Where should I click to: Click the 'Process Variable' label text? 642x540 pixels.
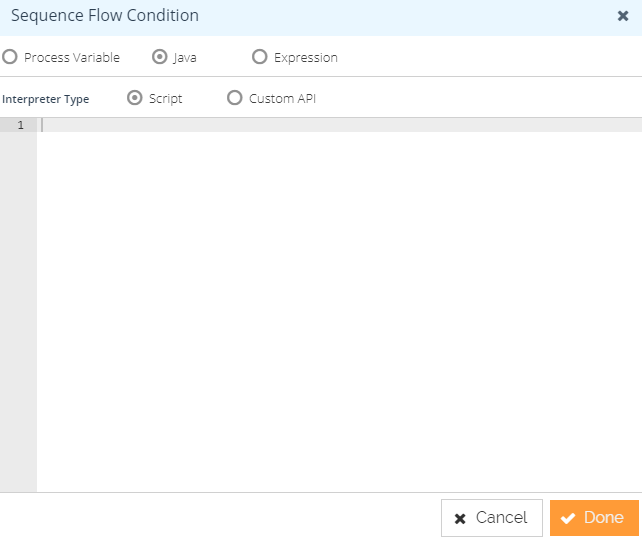click(x=72, y=58)
